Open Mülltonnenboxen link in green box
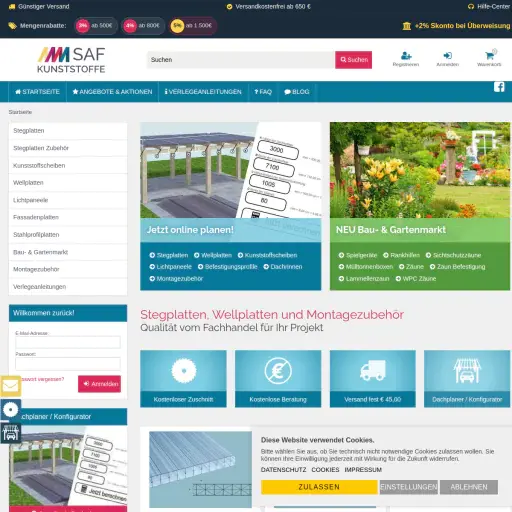Screen dimensions: 512x512 click(x=366, y=267)
